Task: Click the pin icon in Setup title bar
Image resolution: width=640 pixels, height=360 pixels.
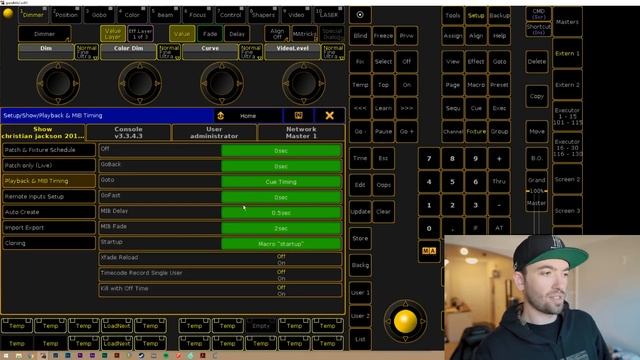Action: (x=299, y=116)
